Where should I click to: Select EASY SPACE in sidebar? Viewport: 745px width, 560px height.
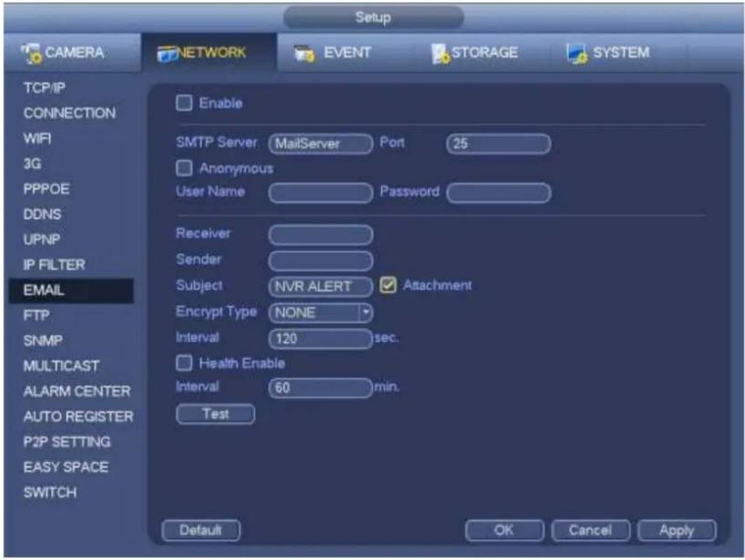(x=66, y=467)
